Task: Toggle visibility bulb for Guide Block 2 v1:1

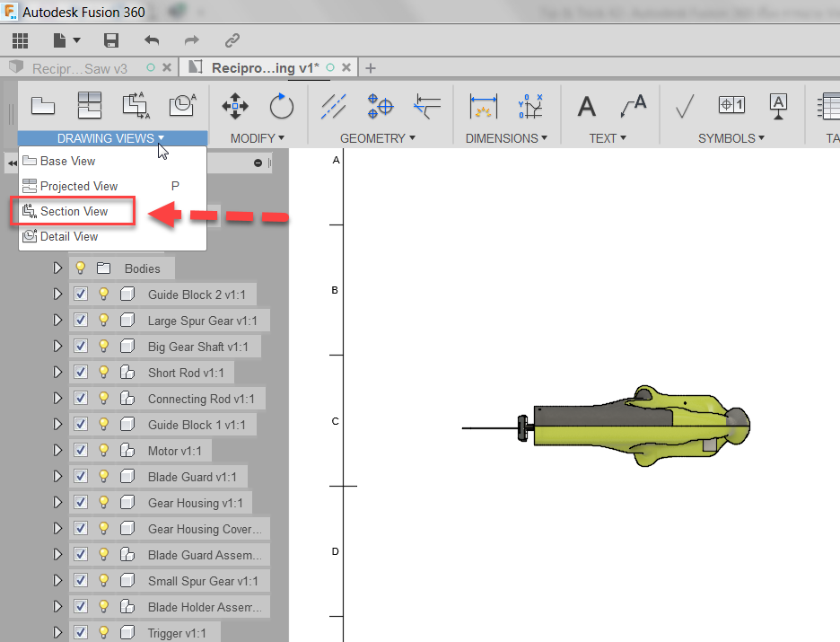Action: 103,294
